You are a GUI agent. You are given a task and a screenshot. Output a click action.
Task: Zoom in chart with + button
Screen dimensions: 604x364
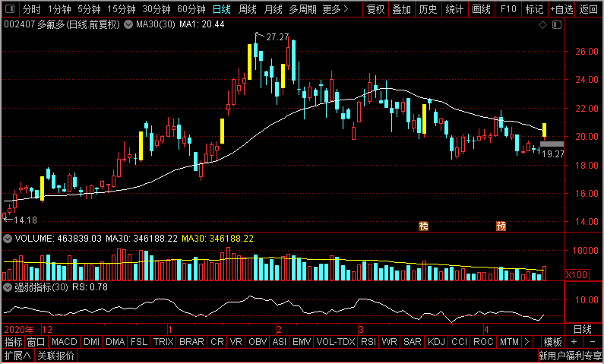pos(574,342)
